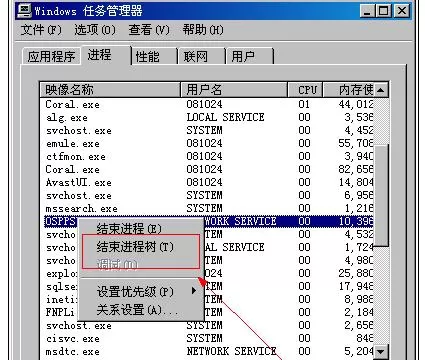Open the 帮助(H) menu
The image size is (425, 360).
[x=203, y=30]
